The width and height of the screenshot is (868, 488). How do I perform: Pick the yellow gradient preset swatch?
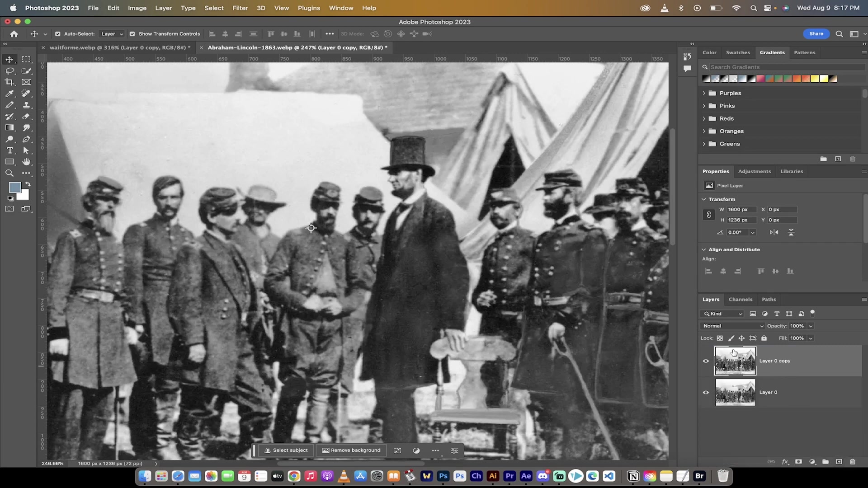click(x=815, y=79)
